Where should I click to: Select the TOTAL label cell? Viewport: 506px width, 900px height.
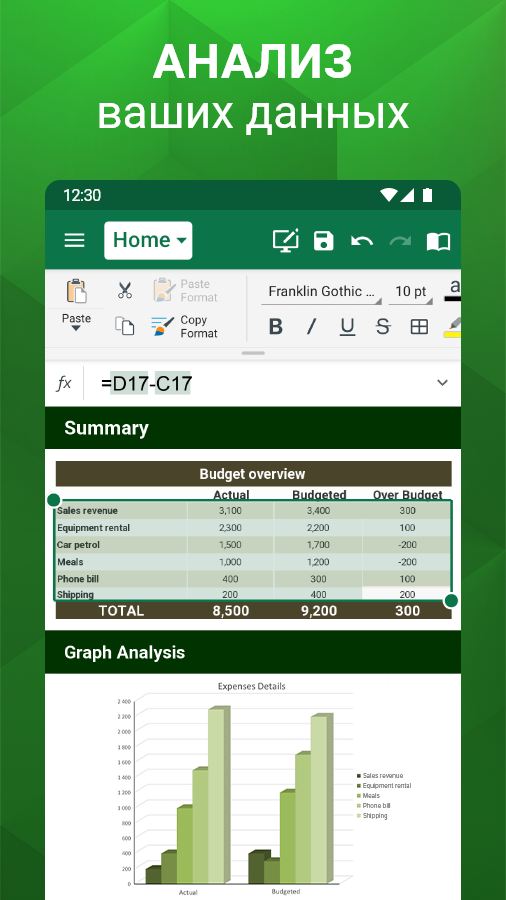121,611
